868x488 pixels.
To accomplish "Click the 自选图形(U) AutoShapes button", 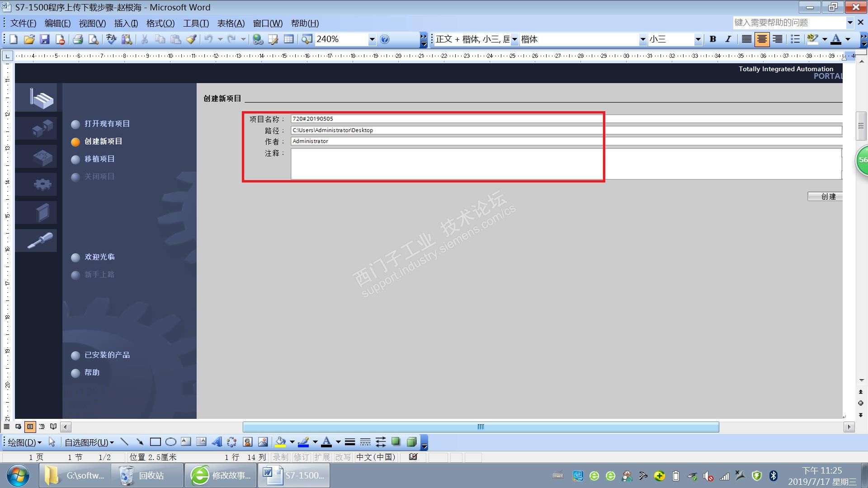I will pos(89,442).
